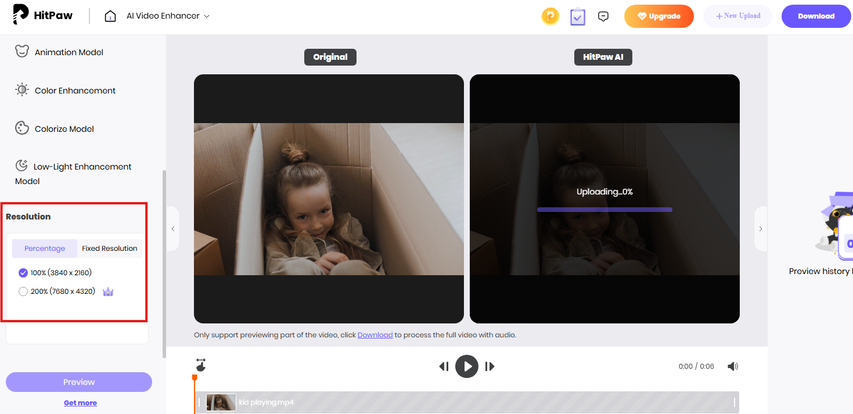Viewport: 853px width, 414px height.
Task: Click the Animation Model bear icon
Action: (x=22, y=52)
